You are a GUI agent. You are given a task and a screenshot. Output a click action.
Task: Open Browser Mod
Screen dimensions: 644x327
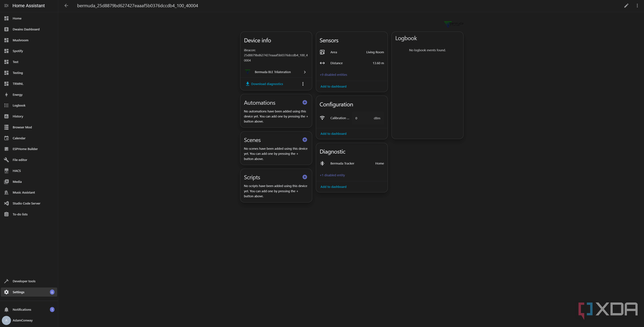[x=29, y=127]
